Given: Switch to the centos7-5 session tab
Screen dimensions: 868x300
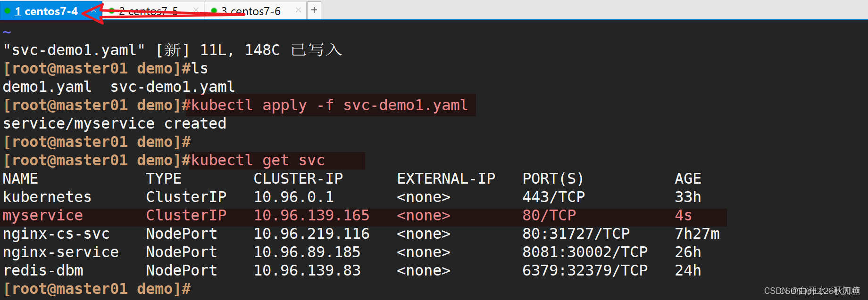Looking at the screenshot, I should (148, 11).
